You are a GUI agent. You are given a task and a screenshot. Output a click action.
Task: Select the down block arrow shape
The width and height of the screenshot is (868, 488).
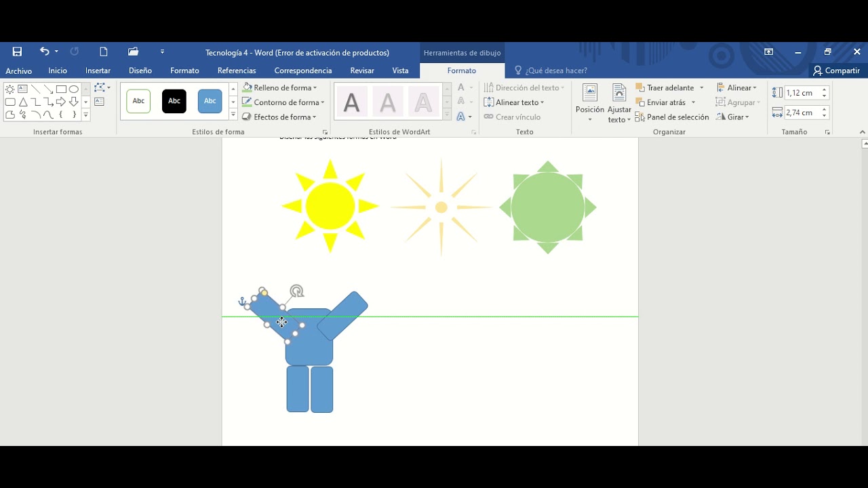(x=74, y=102)
